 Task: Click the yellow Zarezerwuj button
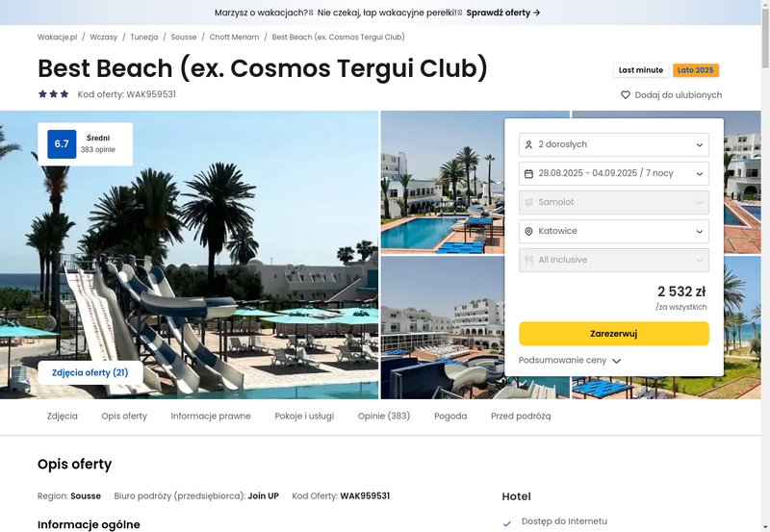tap(614, 334)
